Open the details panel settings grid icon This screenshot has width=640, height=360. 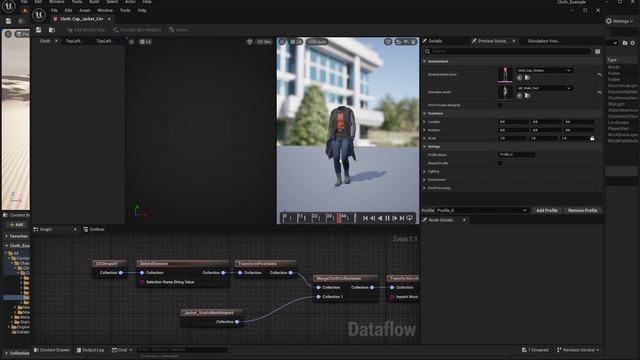(x=598, y=51)
